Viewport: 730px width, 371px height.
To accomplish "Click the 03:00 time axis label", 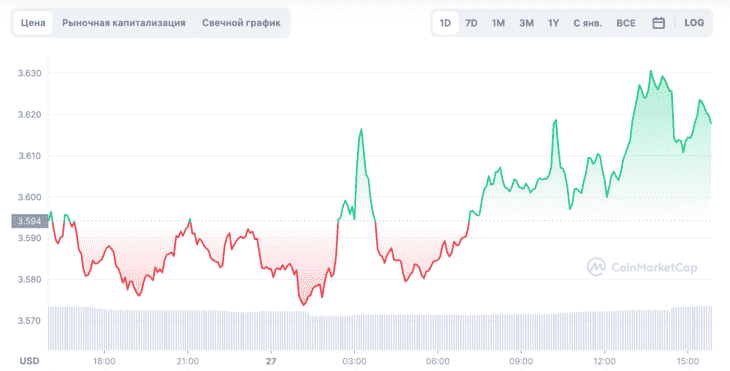I will coord(354,361).
